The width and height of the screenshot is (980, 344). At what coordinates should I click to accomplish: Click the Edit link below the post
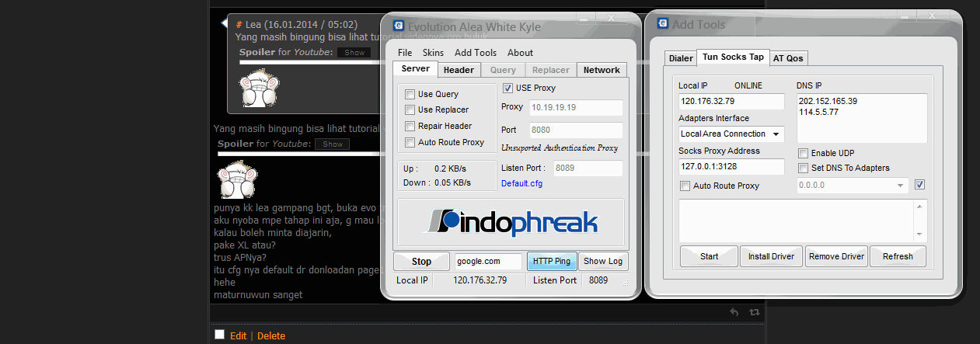click(238, 336)
